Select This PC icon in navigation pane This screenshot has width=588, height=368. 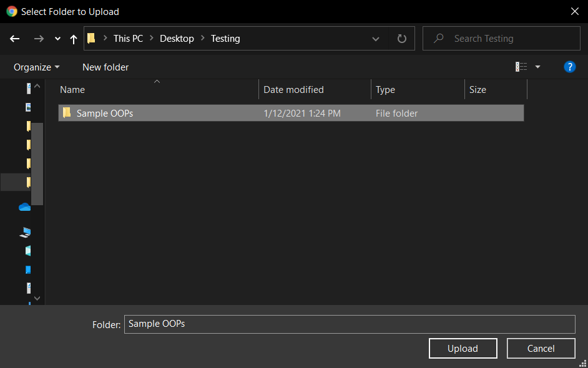[x=26, y=232]
